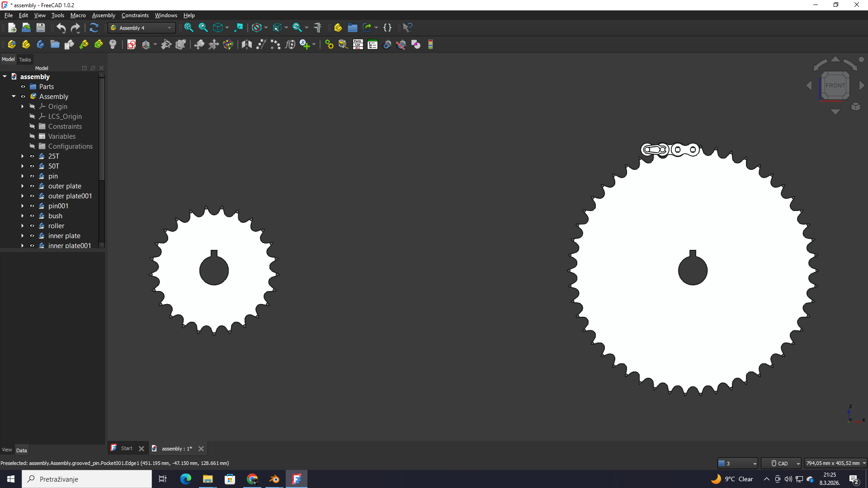Open the Assembly 4 workbench dropdown
Viewport: 868px width, 488px height.
tap(142, 28)
